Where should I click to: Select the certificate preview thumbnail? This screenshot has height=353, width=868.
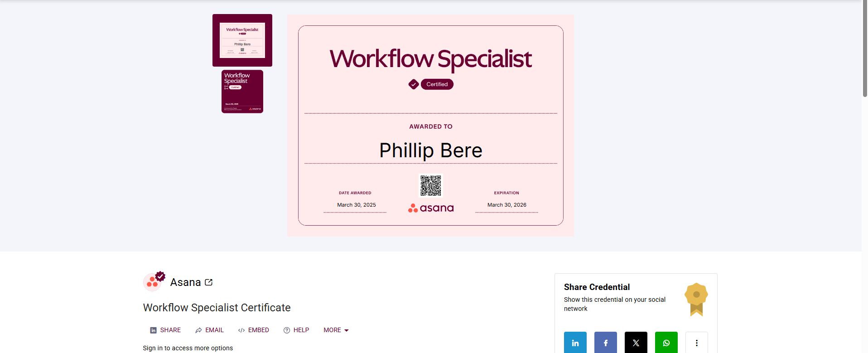(242, 40)
